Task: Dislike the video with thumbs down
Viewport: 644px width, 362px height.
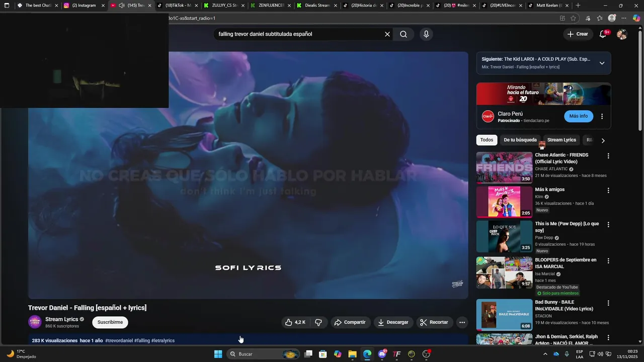Action: coord(318,322)
